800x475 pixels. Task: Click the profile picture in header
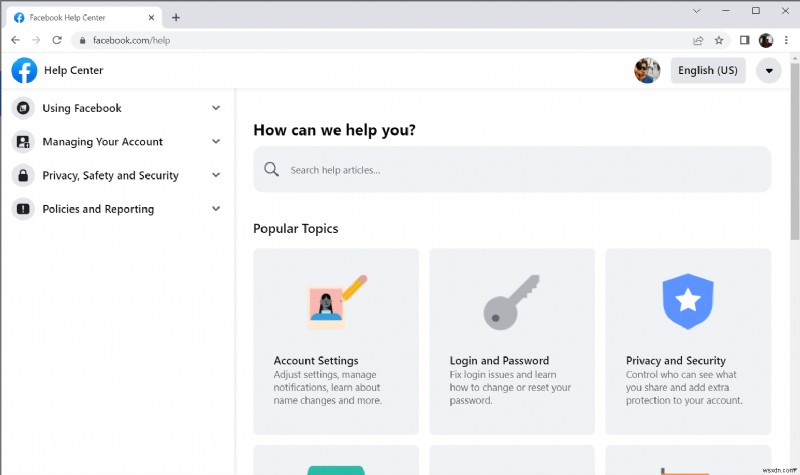[x=647, y=70]
